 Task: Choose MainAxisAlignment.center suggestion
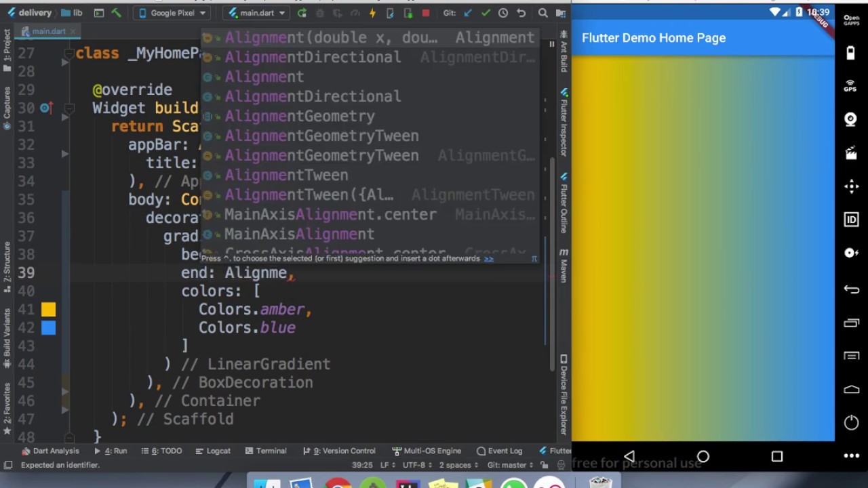[x=370, y=214]
